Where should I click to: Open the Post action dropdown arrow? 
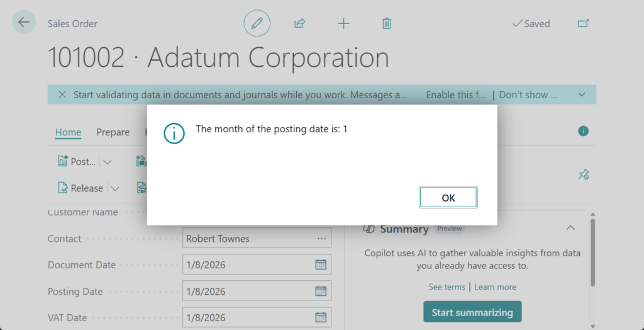[108, 162]
